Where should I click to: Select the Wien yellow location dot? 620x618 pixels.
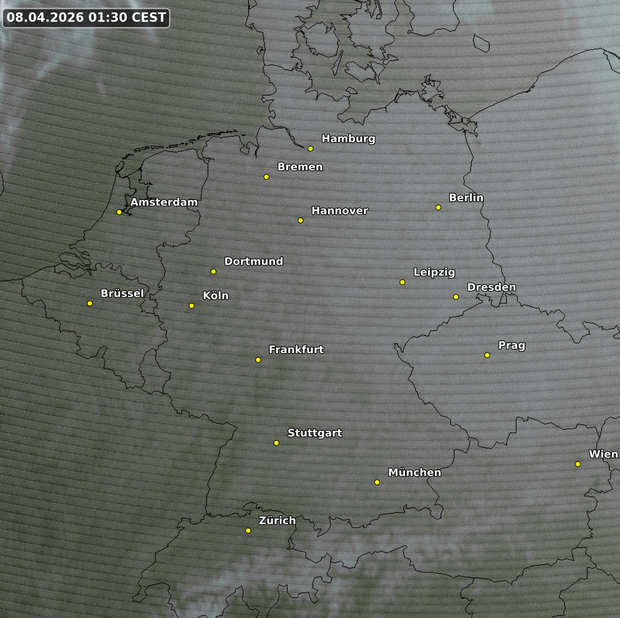pos(578,463)
